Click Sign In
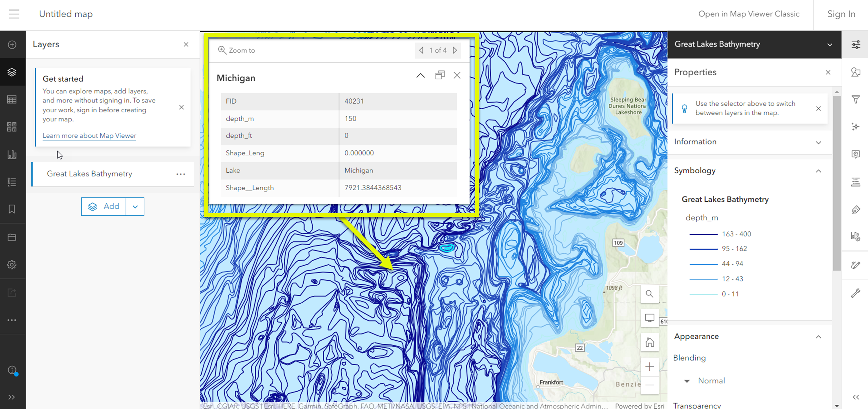 pyautogui.click(x=841, y=14)
